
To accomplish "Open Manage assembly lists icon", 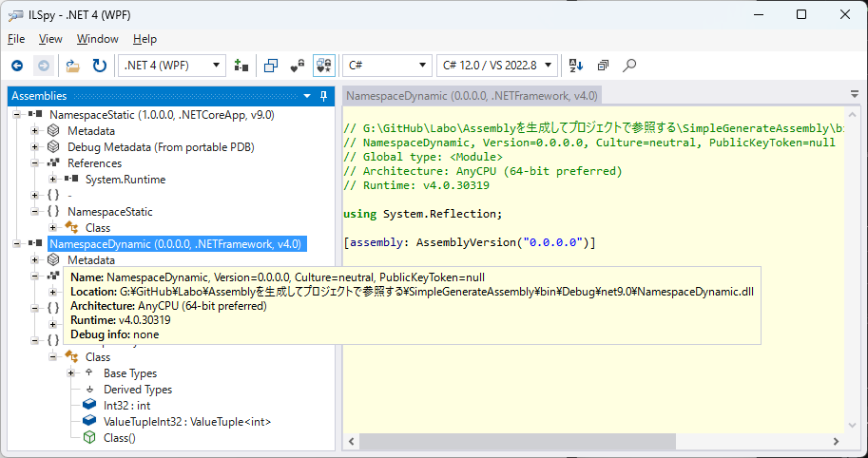I will pos(241,66).
